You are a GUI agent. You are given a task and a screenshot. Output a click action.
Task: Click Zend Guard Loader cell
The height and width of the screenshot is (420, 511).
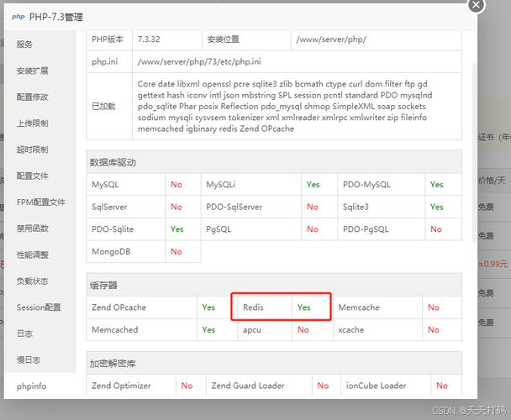(259, 386)
